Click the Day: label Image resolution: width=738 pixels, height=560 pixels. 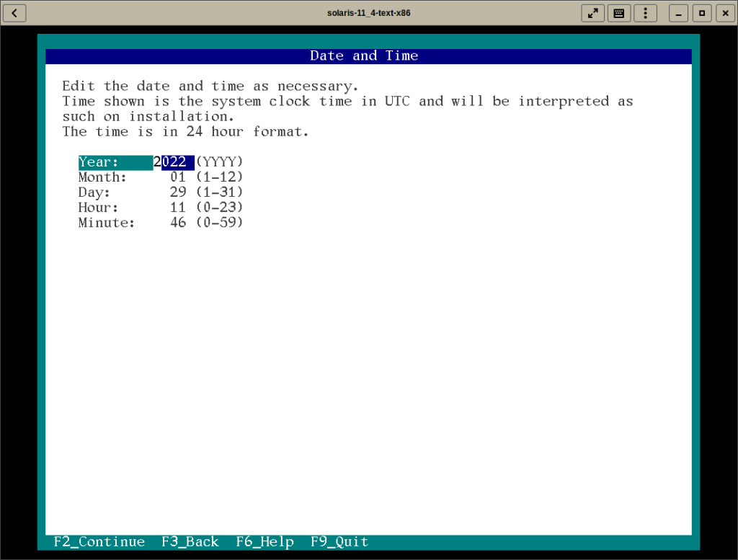tap(94, 192)
